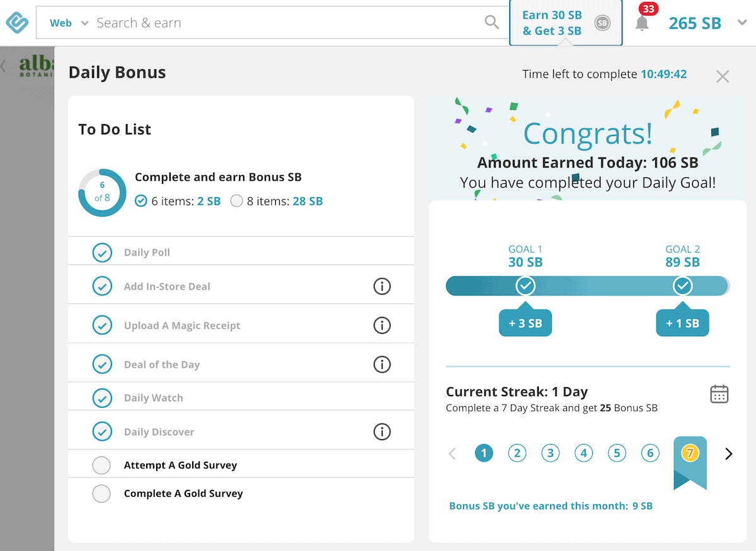The width and height of the screenshot is (756, 551).
Task: Expand the chevron next to 265 SB balance
Action: click(742, 23)
